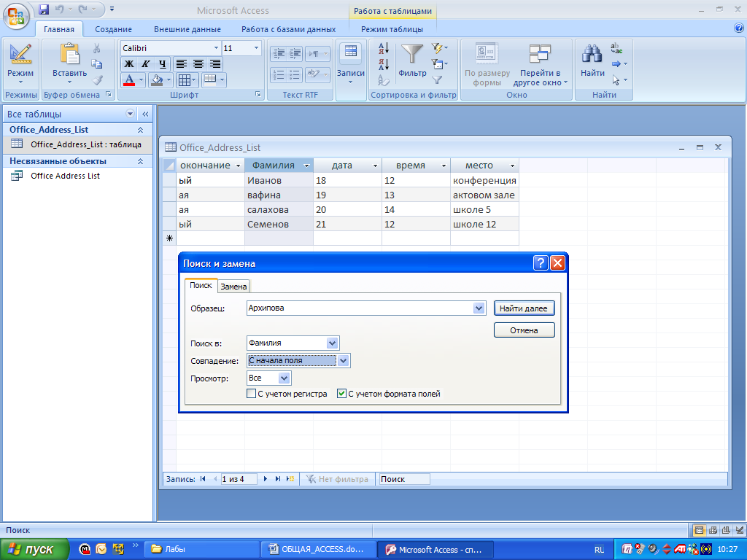
Task: Click the replace ab-ac icon
Action: [x=616, y=48]
